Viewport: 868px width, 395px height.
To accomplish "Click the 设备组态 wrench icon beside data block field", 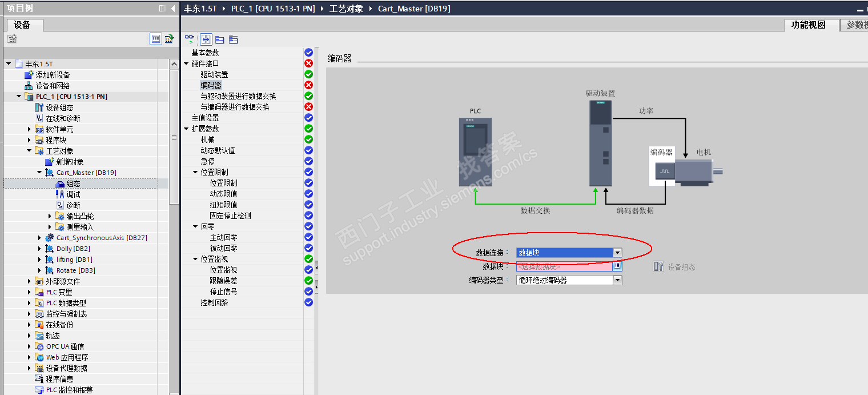I will point(658,266).
